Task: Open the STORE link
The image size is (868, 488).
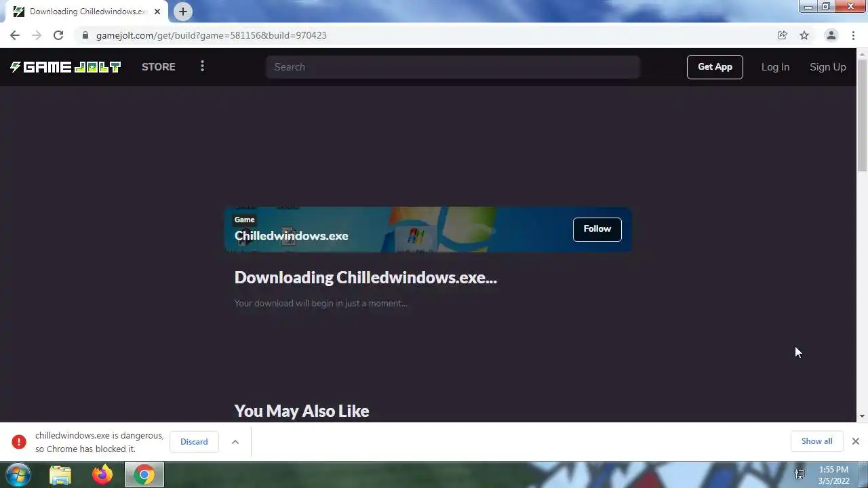Action: point(159,66)
